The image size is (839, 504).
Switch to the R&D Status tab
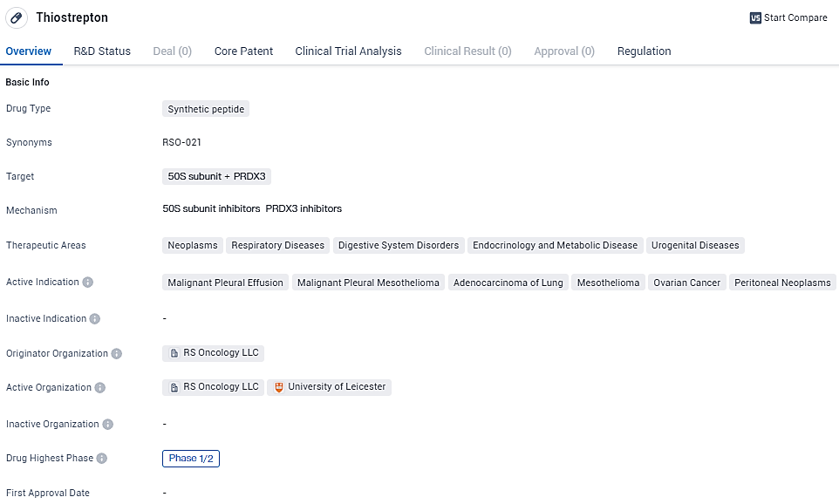pos(102,51)
